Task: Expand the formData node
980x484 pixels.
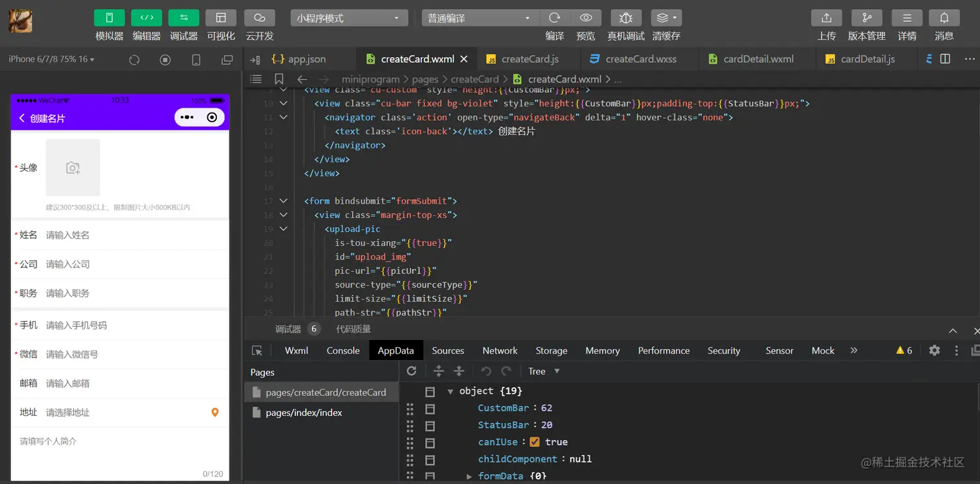Action: coord(469,476)
